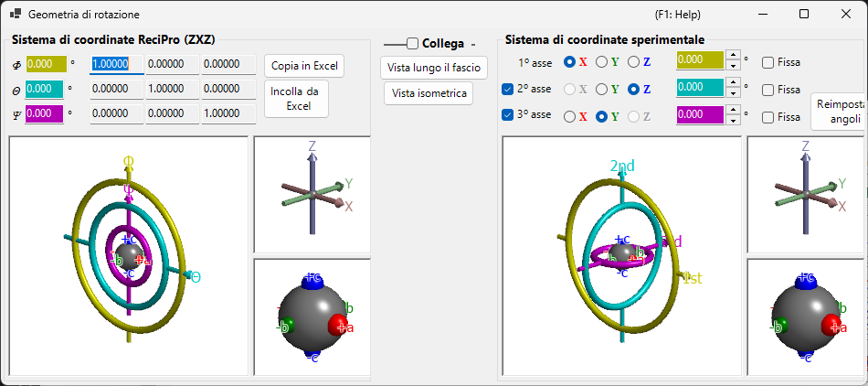This screenshot has height=386, width=868.
Task: Click Vista isometrica button
Action: click(429, 93)
